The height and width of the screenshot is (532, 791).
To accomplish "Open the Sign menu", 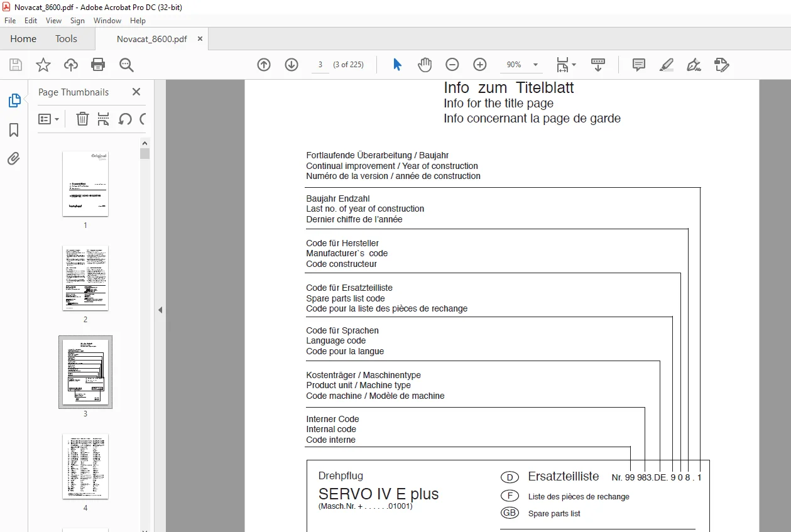I will 77,21.
